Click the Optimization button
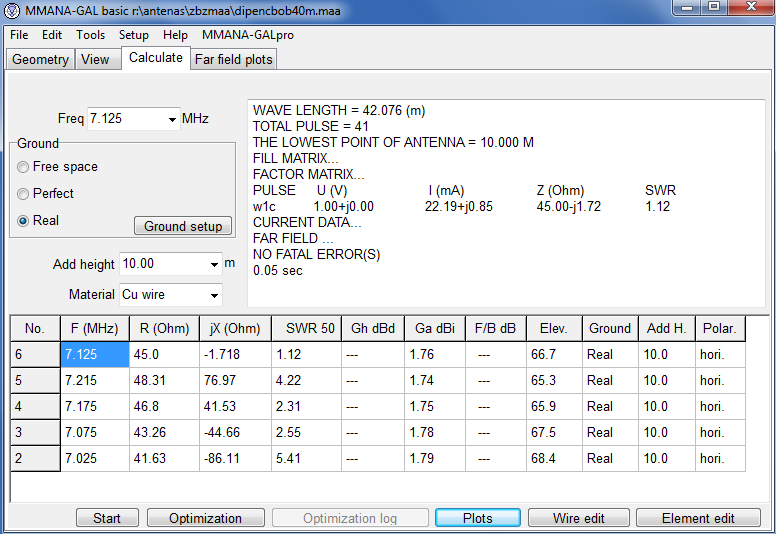Viewport: 776px width, 534px height. pyautogui.click(x=205, y=518)
